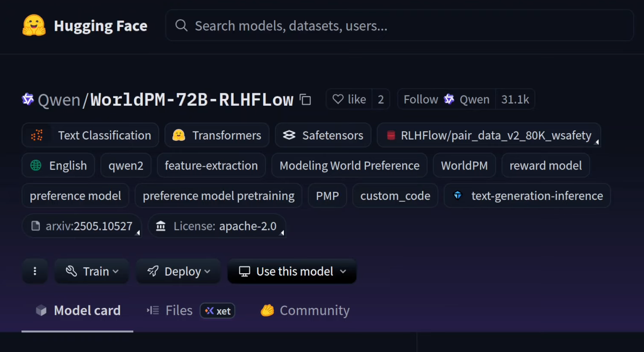Click the Transformers library emoji icon
The image size is (644, 352).
(178, 135)
